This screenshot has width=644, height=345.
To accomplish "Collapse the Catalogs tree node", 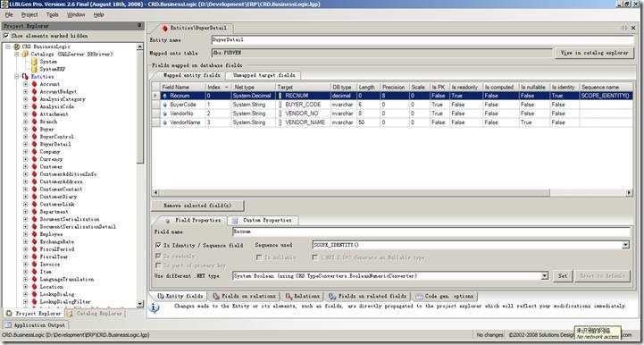I will (x=17, y=54).
